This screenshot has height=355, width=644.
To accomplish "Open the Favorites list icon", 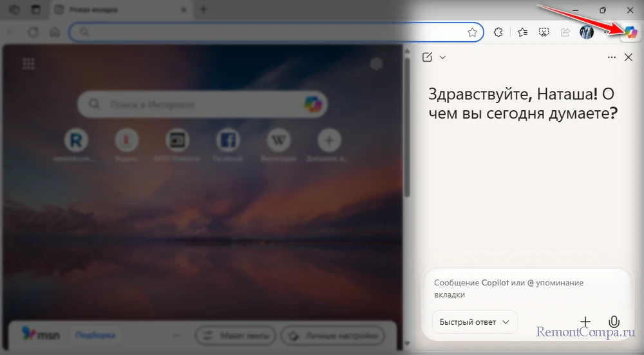I will click(522, 32).
